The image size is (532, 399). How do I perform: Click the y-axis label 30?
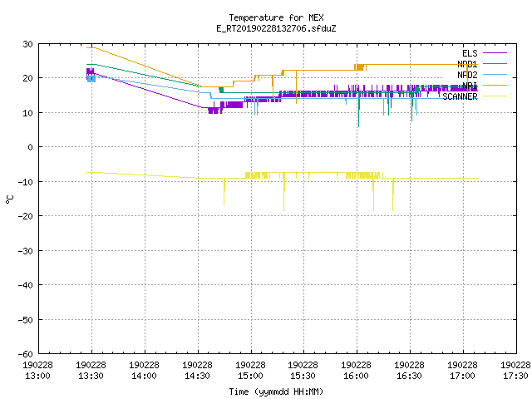pos(27,44)
